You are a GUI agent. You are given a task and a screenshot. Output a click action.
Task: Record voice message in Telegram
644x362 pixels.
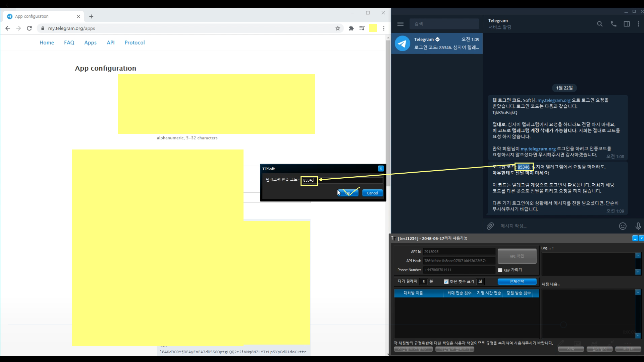pyautogui.click(x=638, y=226)
